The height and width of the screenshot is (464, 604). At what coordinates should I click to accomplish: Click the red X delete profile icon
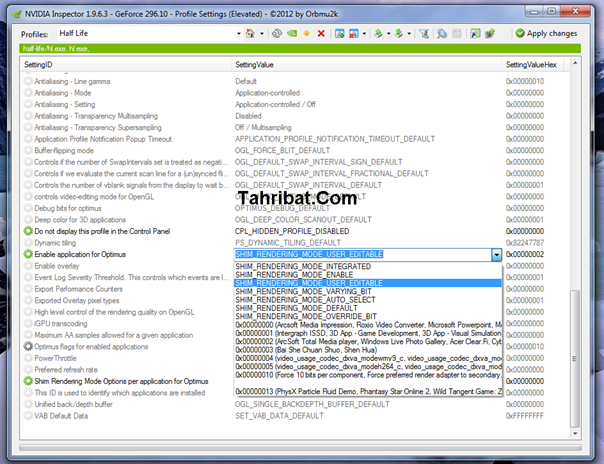(x=321, y=33)
